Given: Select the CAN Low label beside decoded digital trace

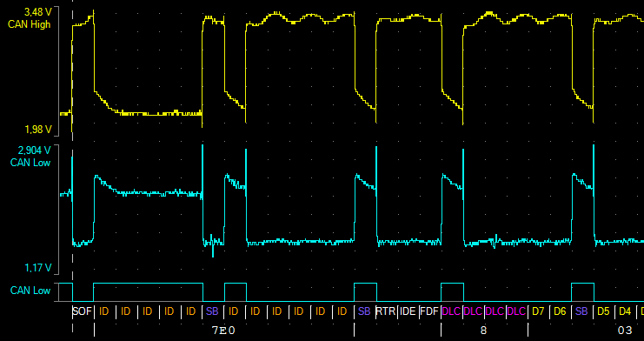Looking at the screenshot, I should [30, 291].
